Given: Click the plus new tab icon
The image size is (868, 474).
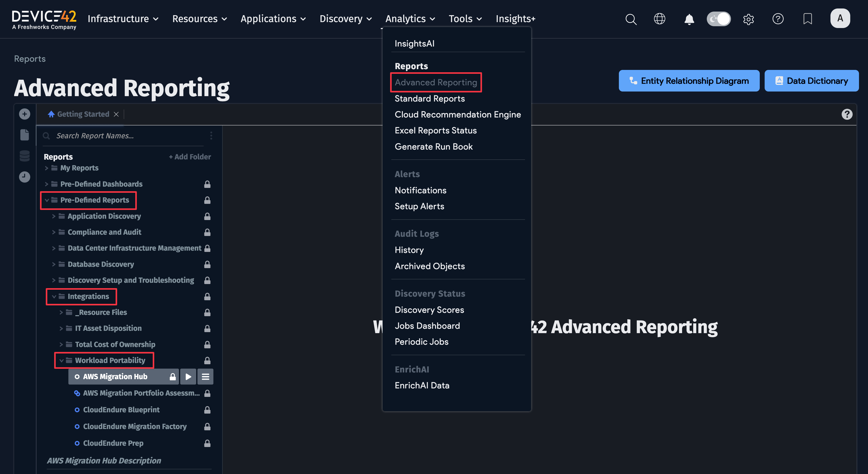Looking at the screenshot, I should click(x=24, y=114).
